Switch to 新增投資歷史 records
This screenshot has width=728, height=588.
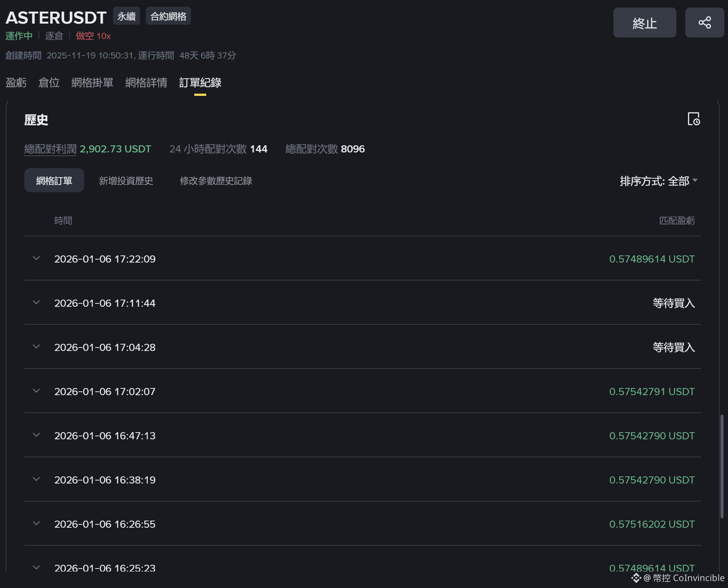pyautogui.click(x=126, y=181)
